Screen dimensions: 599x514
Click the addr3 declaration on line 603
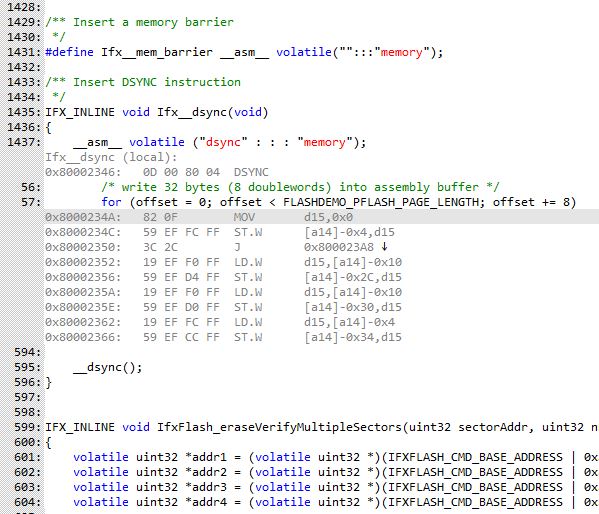point(335,487)
